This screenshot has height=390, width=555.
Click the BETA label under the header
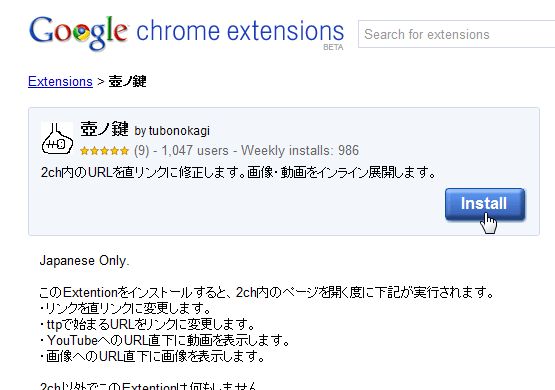click(x=333, y=47)
